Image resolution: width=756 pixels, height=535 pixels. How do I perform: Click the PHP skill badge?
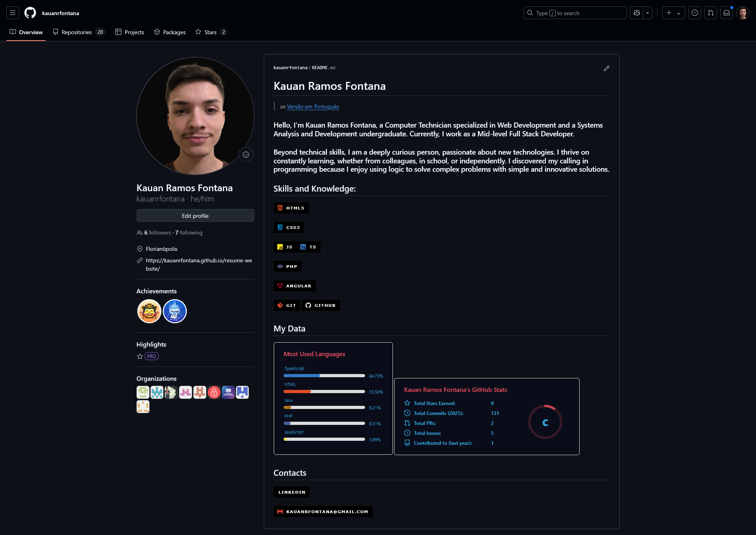(287, 266)
